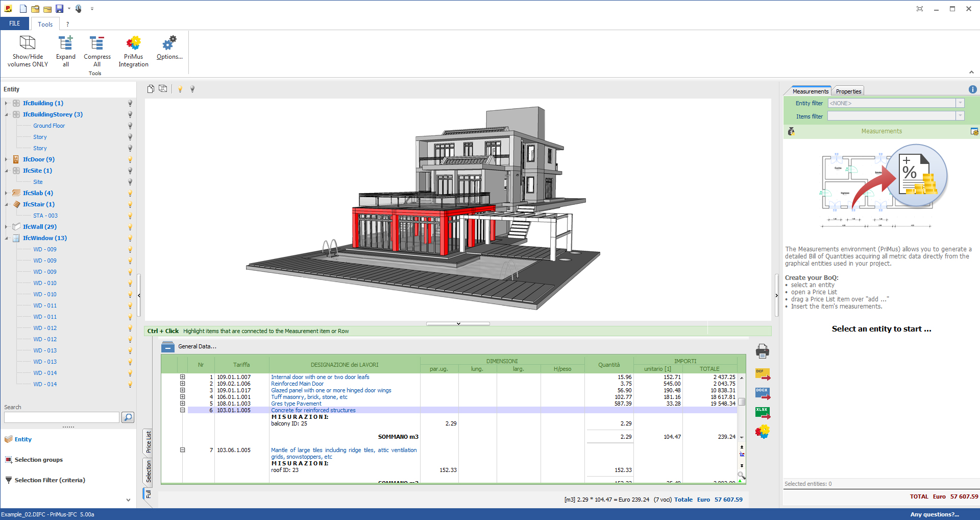The image size is (980, 520).
Task: Expand the IfcSlab tree node
Action: click(x=6, y=193)
